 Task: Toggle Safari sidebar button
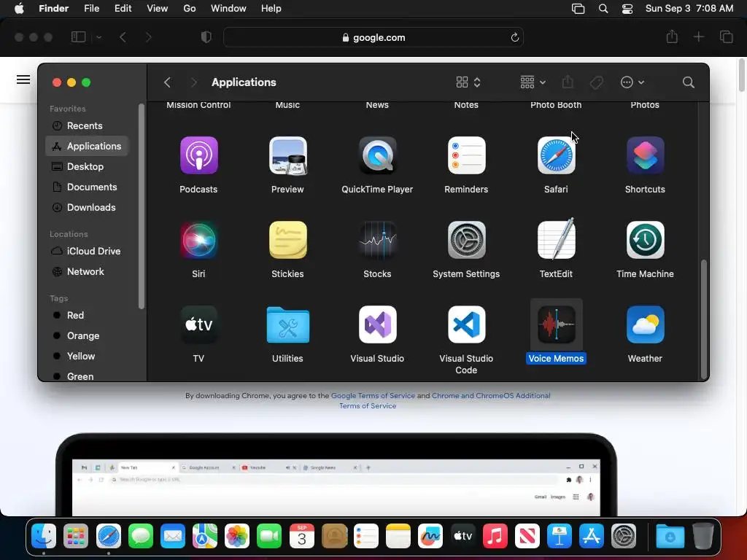78,37
